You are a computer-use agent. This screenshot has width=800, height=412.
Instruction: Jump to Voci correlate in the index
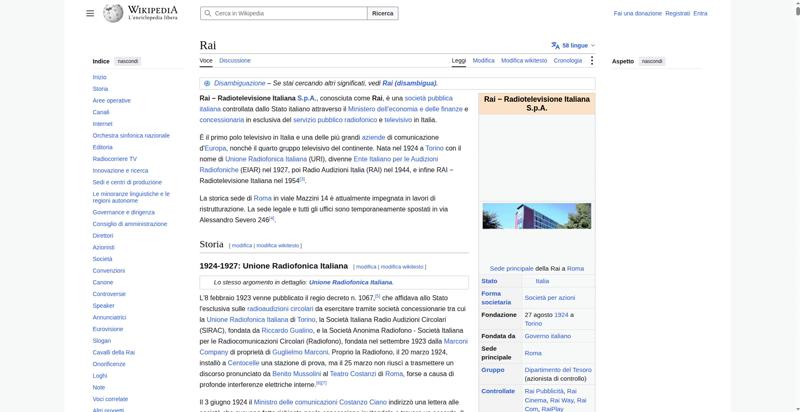click(110, 399)
